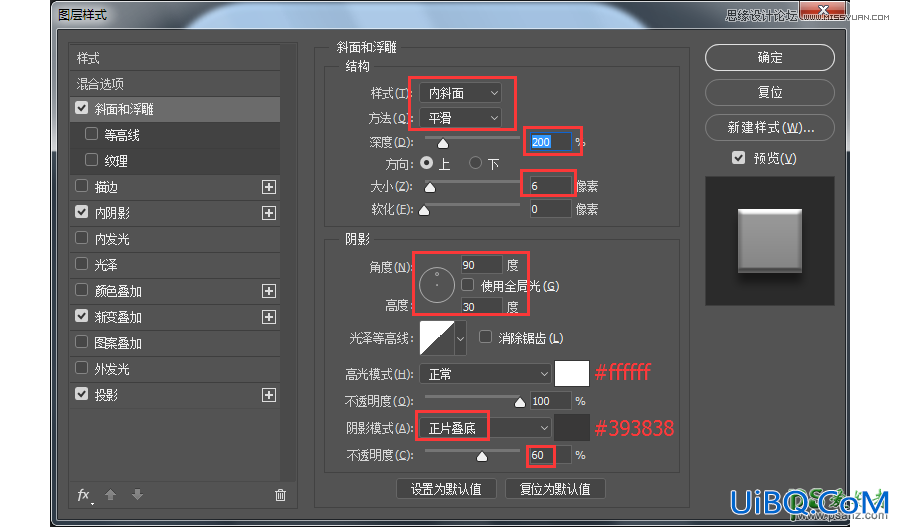
Task: Click the 复位 button
Action: (770, 92)
